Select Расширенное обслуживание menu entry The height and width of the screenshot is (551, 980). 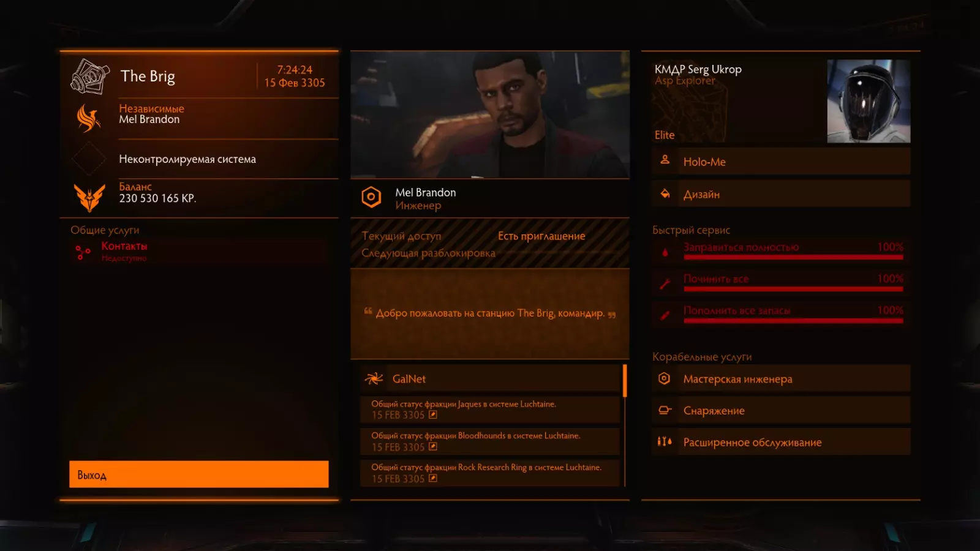click(x=781, y=441)
